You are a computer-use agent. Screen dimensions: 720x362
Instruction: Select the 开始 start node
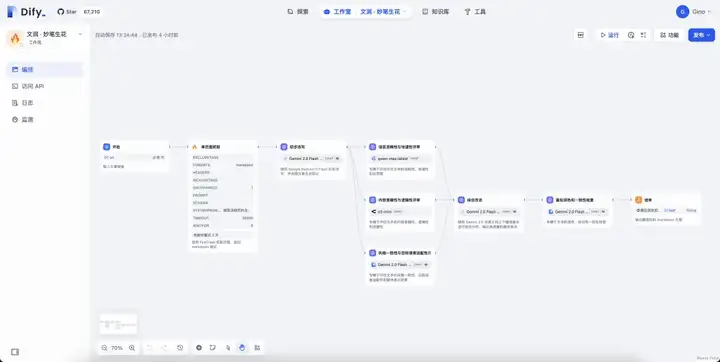[x=135, y=157]
